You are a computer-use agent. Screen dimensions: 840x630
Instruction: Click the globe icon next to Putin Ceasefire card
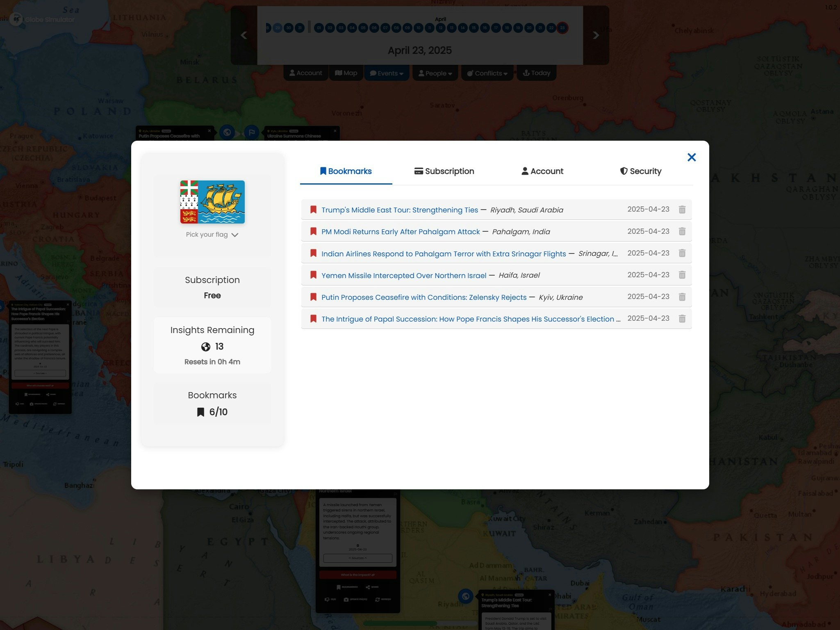(x=227, y=132)
